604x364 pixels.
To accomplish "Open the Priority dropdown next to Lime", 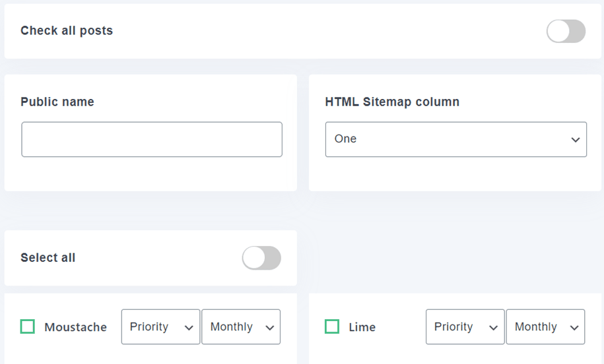I will (465, 327).
